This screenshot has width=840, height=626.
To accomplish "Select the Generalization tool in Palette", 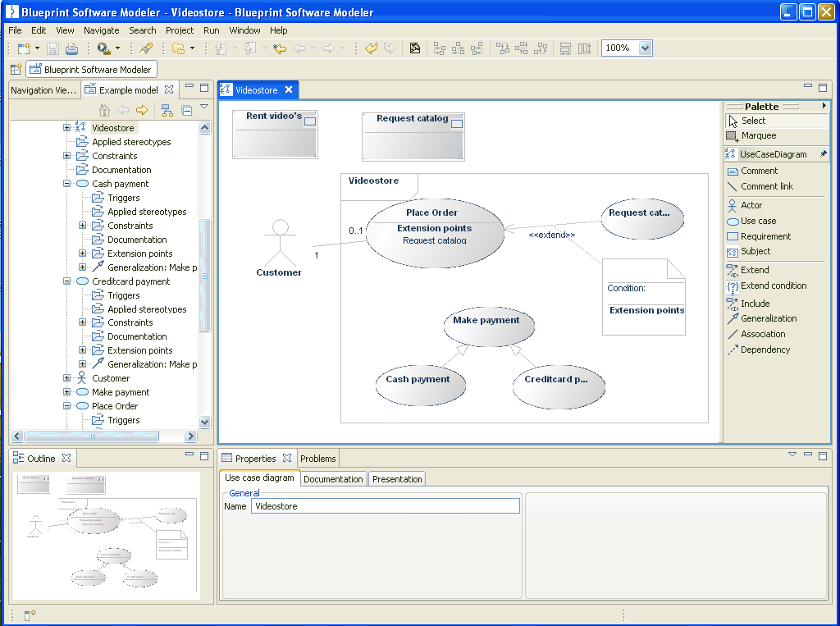I will pos(768,318).
